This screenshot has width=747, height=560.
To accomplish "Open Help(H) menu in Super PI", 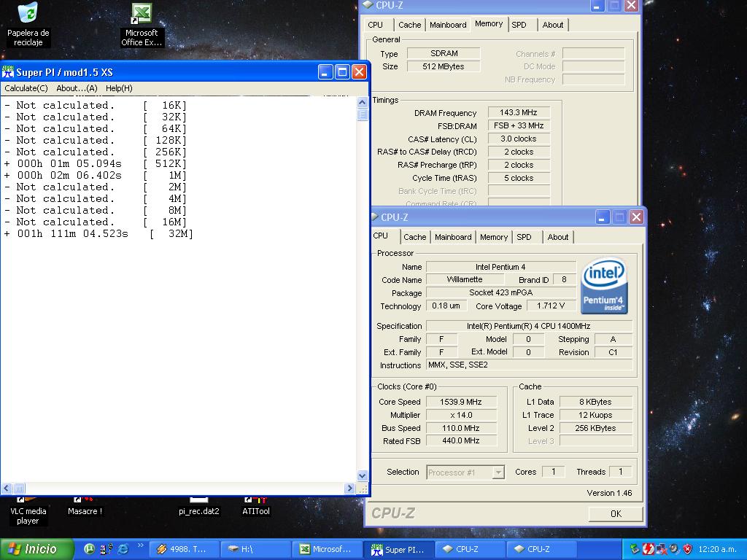I will click(x=119, y=88).
